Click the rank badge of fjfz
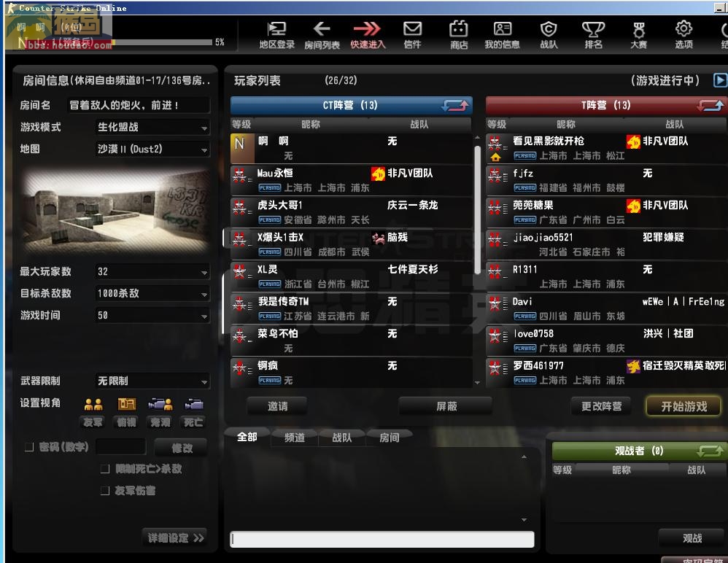Screen dimensions: 728x563 [496, 176]
